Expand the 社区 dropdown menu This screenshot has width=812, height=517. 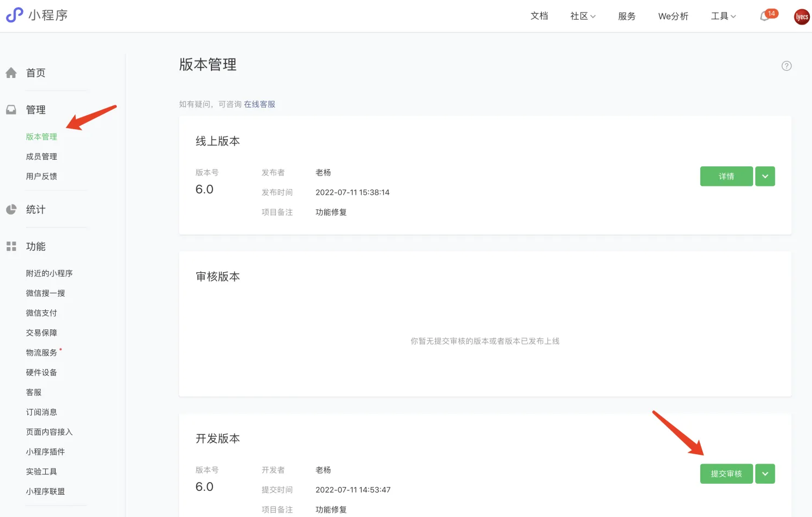point(583,16)
